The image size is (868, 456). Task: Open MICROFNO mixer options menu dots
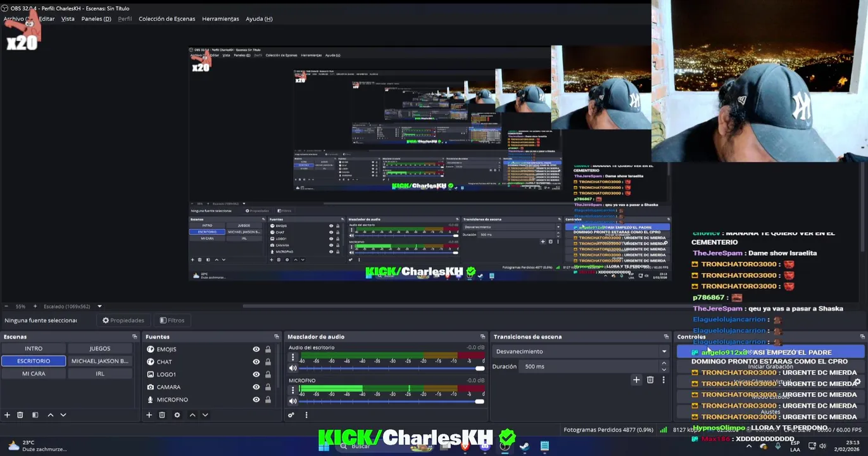click(x=292, y=390)
